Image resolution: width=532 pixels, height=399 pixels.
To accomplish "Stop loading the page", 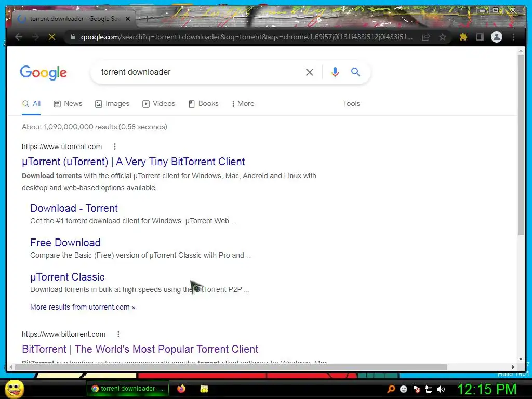I will tap(52, 37).
